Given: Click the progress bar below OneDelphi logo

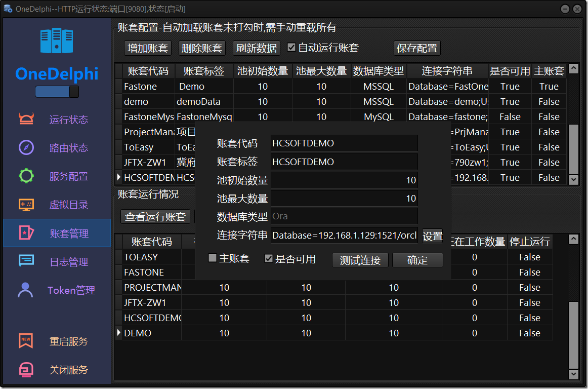Looking at the screenshot, I should (x=57, y=92).
